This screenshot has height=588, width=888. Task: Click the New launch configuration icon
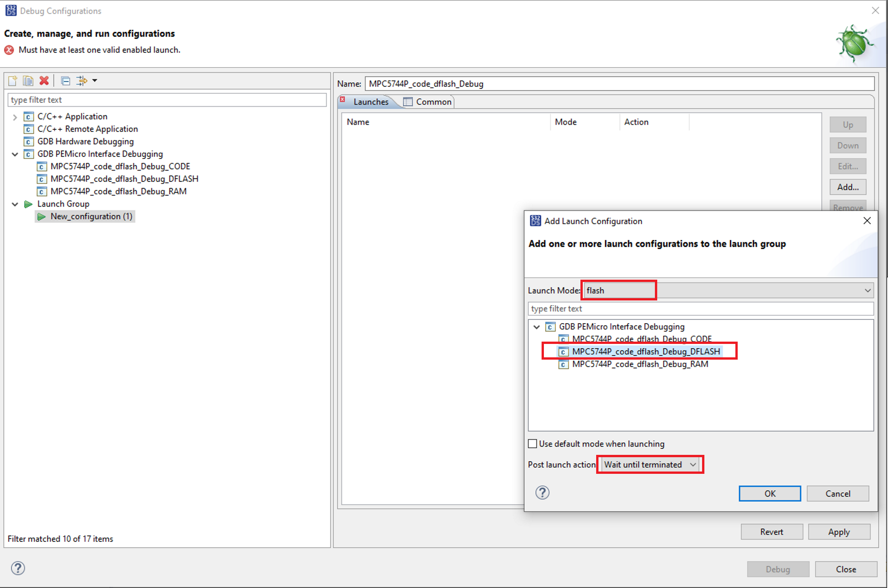(x=13, y=81)
